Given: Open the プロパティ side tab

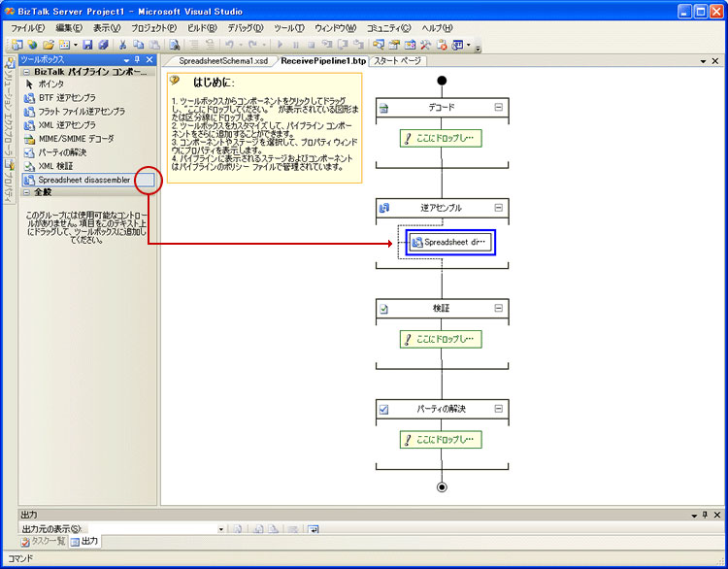Looking at the screenshot, I should [x=10, y=182].
